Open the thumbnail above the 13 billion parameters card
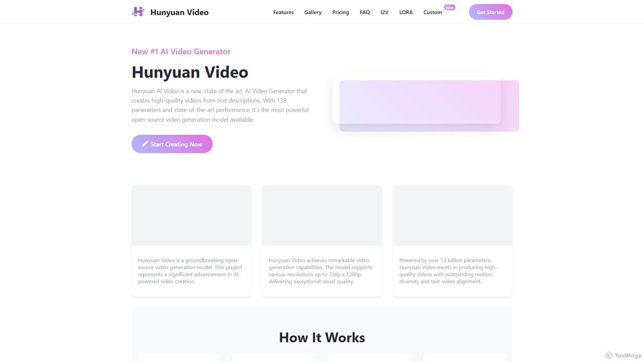 click(x=452, y=216)
